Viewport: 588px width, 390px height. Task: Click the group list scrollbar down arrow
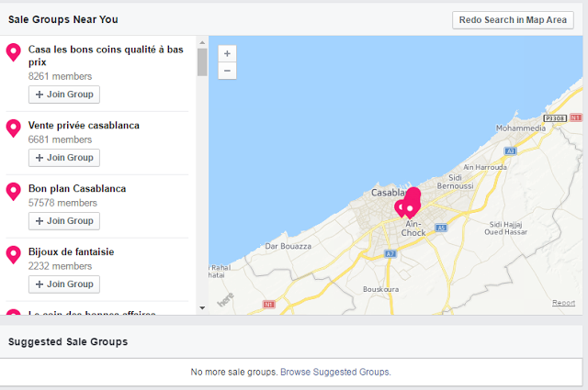click(x=202, y=308)
